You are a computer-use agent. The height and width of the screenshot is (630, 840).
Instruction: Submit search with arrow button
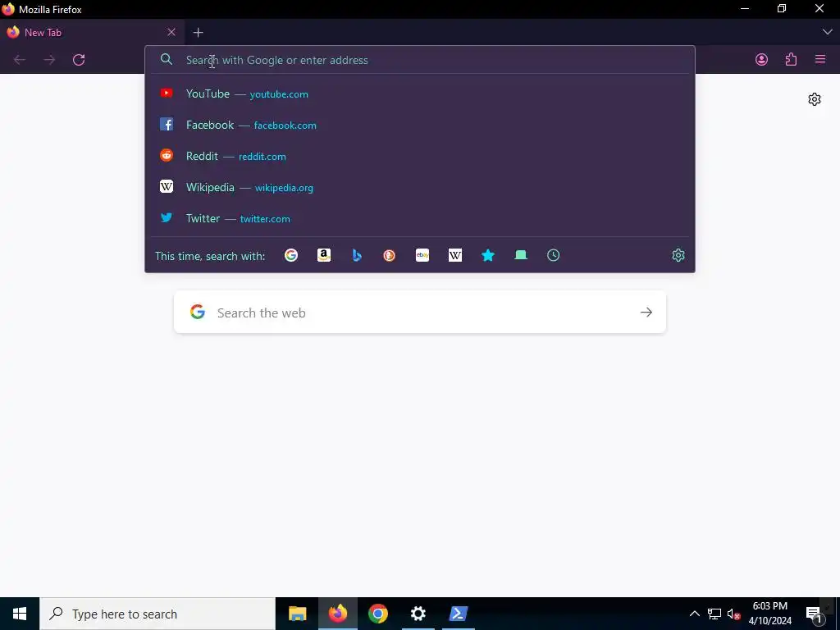click(646, 313)
